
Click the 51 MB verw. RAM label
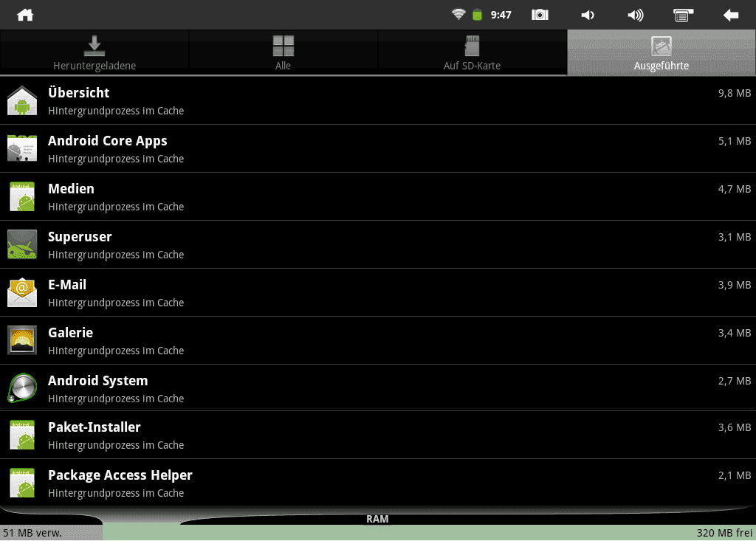click(32, 534)
